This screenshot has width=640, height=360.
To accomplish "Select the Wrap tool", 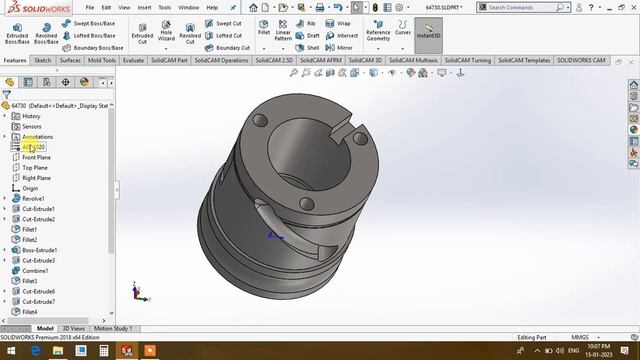I will 338,24.
